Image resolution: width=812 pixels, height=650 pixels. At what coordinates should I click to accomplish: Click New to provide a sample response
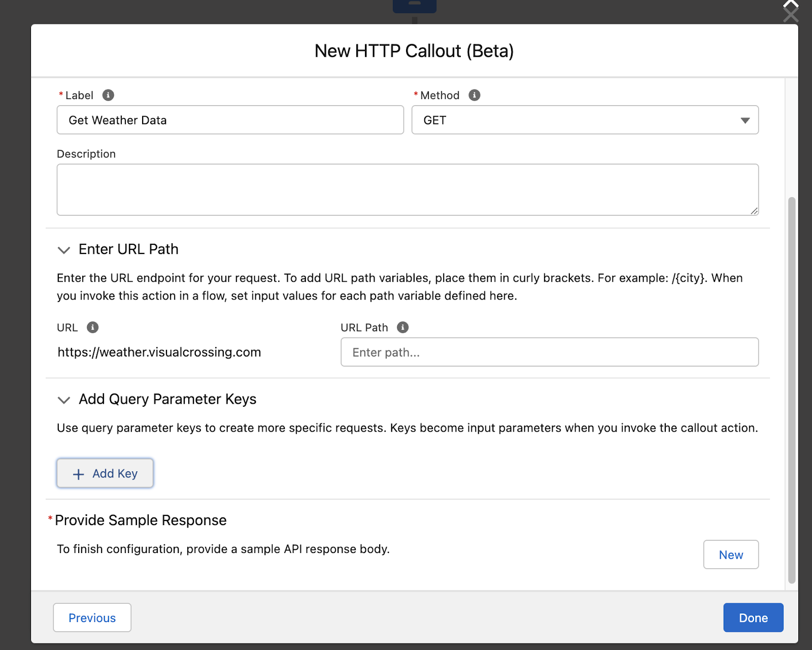[730, 555]
